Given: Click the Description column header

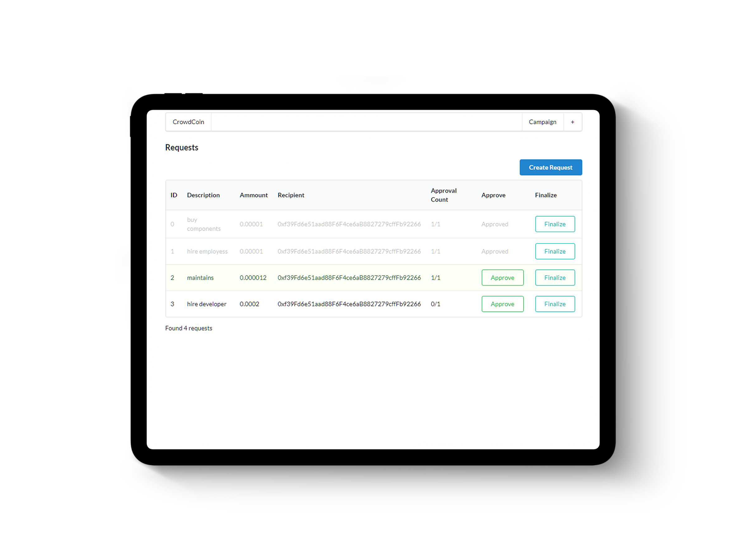Looking at the screenshot, I should coord(203,195).
